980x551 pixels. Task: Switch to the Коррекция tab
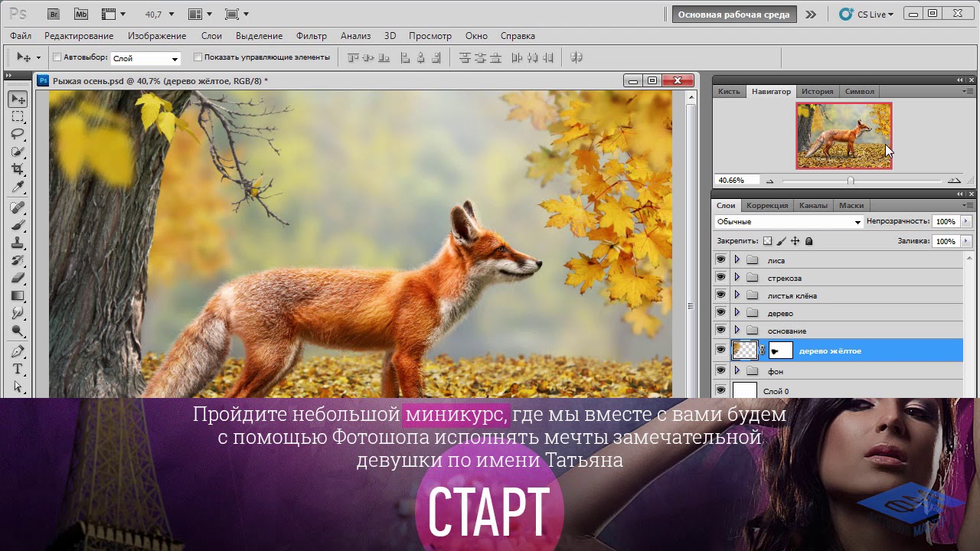(767, 205)
